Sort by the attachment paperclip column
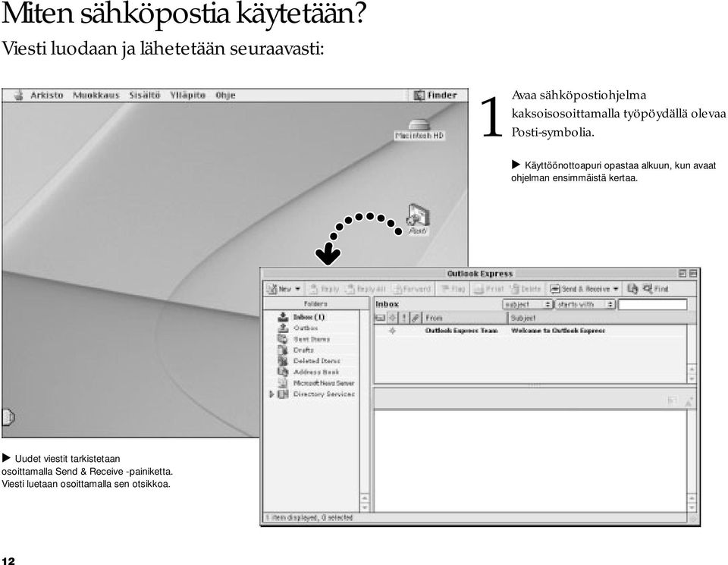 pos(416,318)
